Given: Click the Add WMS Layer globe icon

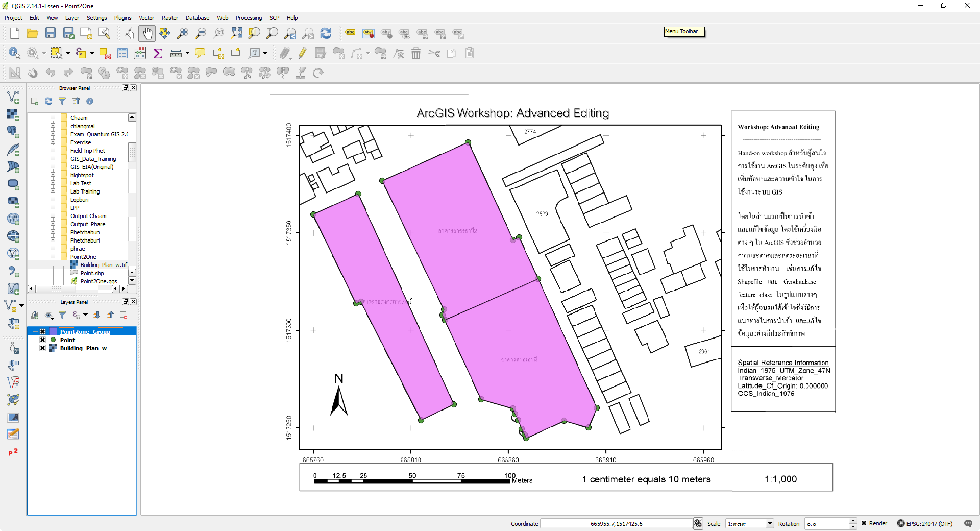Looking at the screenshot, I should (x=13, y=219).
